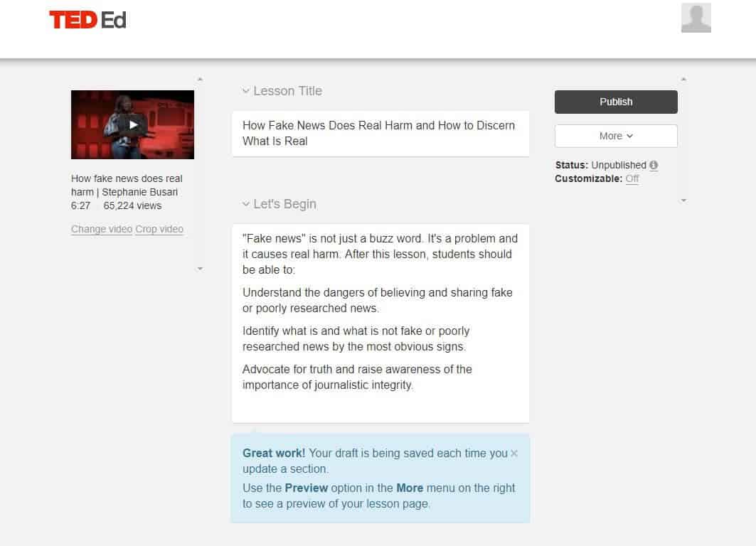This screenshot has height=546, width=756.
Task: Click the Status info icon
Action: point(654,165)
